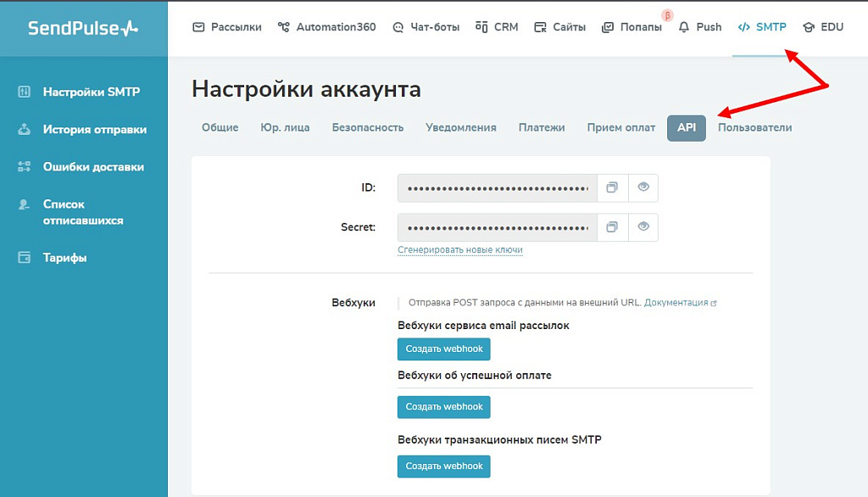This screenshot has height=497, width=868.
Task: Copy the ID key using the copy icon
Action: pyautogui.click(x=612, y=187)
